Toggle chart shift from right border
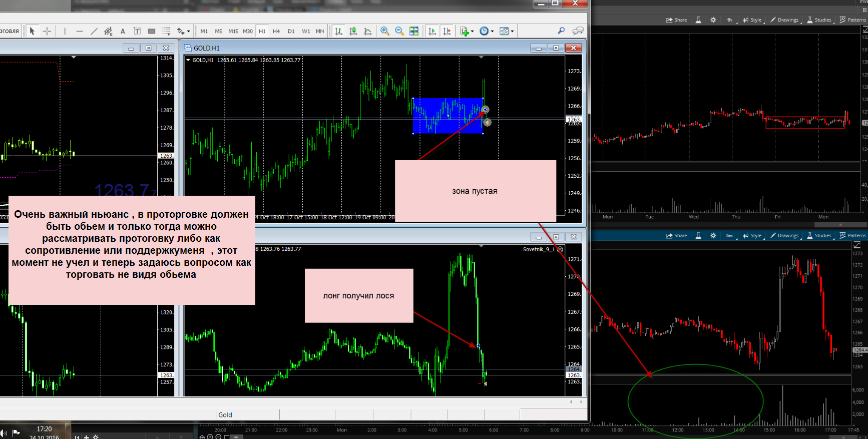 [447, 31]
